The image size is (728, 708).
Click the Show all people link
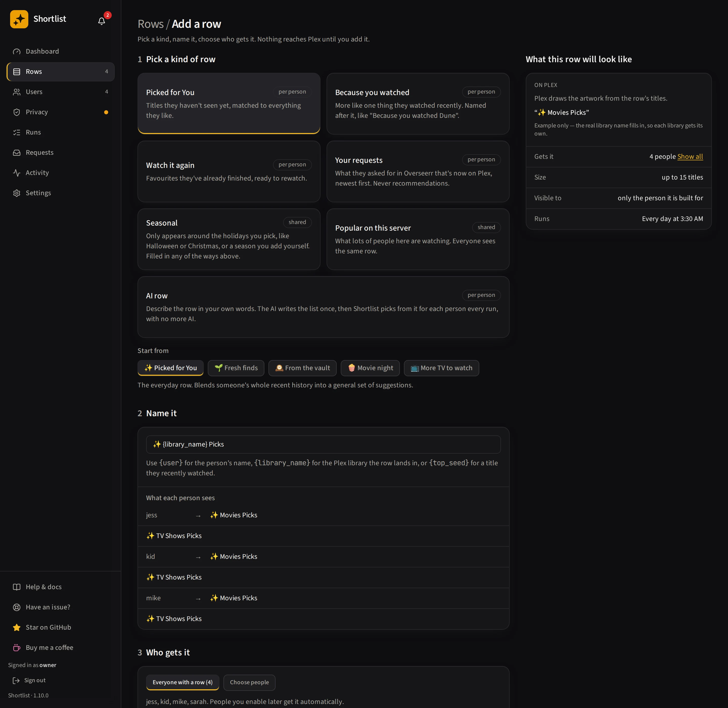690,157
